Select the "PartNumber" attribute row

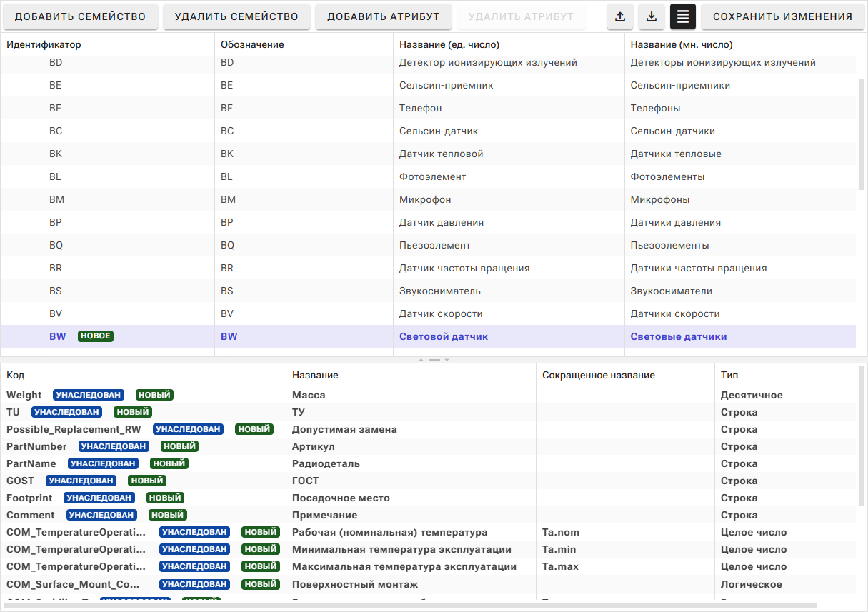coord(36,446)
